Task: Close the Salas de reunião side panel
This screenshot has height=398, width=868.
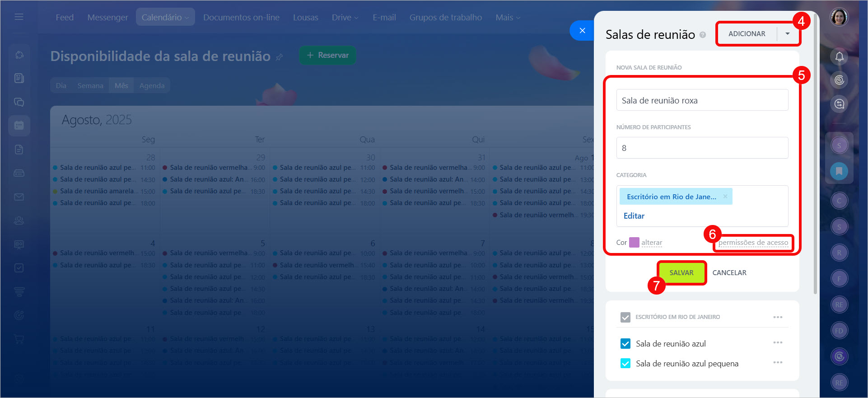Action: pyautogui.click(x=582, y=30)
